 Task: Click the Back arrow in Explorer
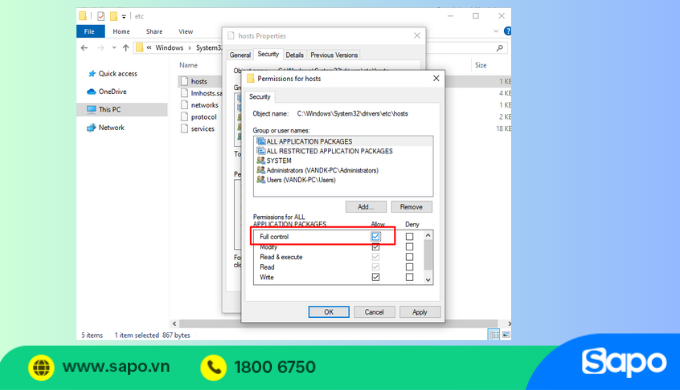[85, 48]
